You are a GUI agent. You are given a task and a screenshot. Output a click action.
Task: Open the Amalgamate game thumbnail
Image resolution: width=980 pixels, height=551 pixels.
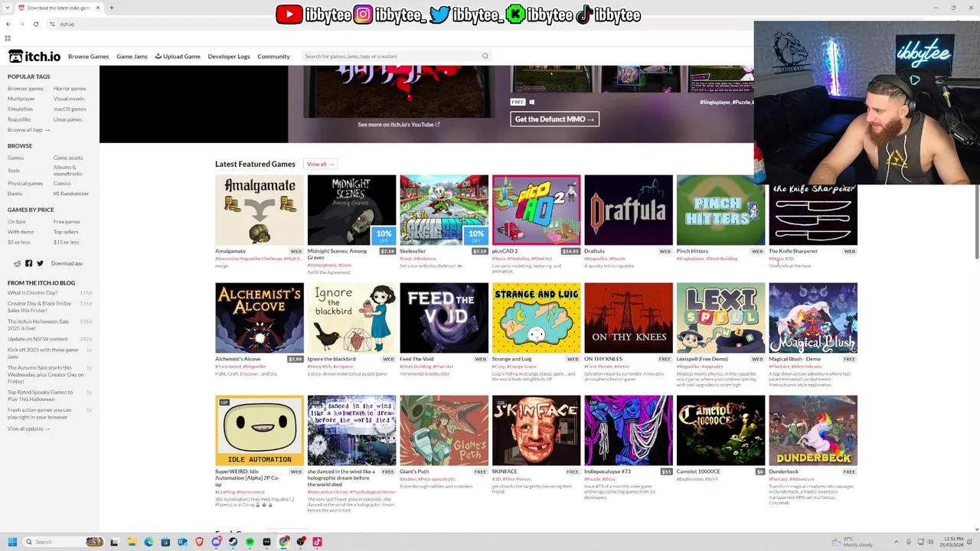pos(260,210)
